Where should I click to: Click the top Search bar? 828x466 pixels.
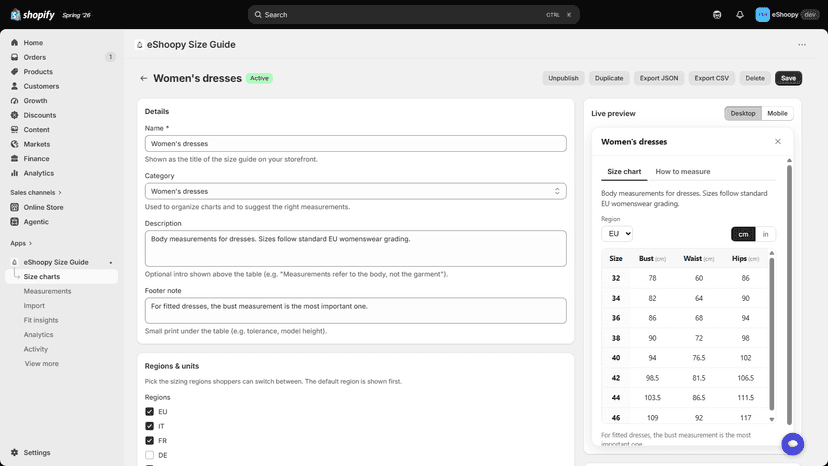[413, 15]
